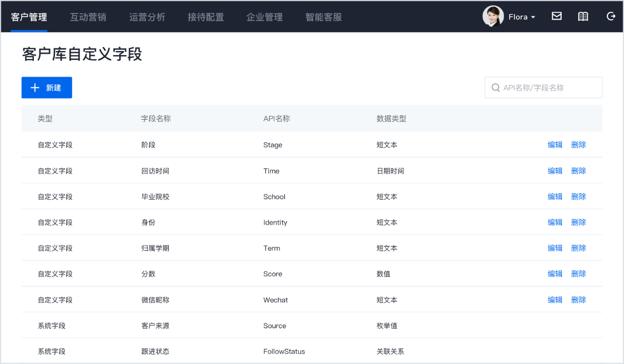Screen dimensions: 624x364
Task: Delete the Time field row
Action: point(578,171)
